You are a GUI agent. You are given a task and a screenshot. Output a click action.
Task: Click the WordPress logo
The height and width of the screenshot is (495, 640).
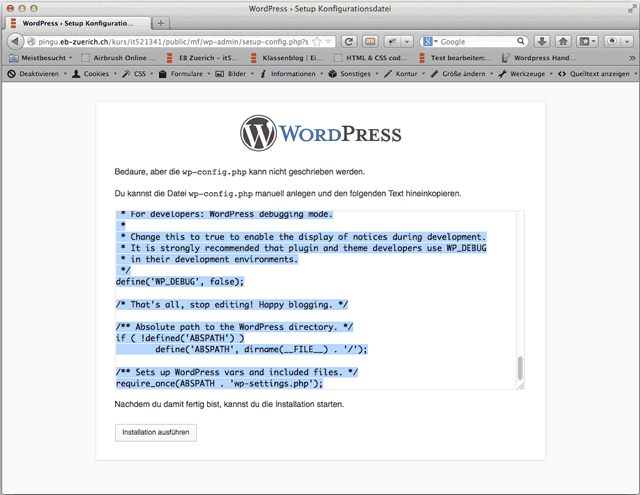[x=320, y=135]
